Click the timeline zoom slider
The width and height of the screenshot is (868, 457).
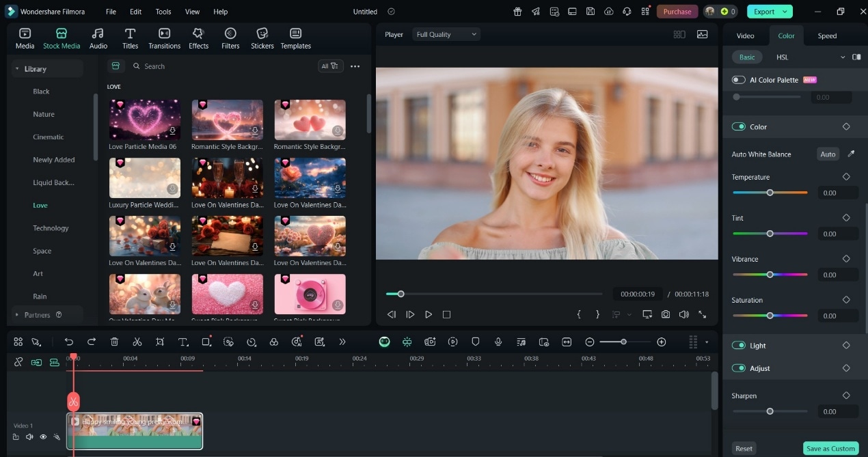[x=623, y=342]
